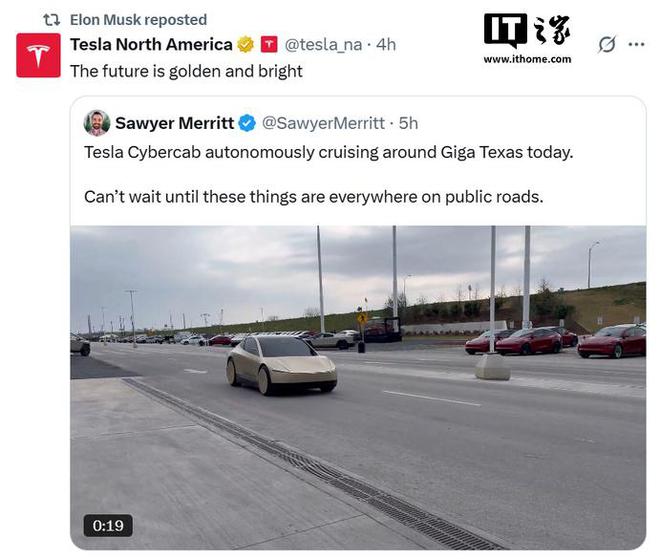Open the @SawyerMerritt handle
660x559 pixels.
tap(324, 123)
